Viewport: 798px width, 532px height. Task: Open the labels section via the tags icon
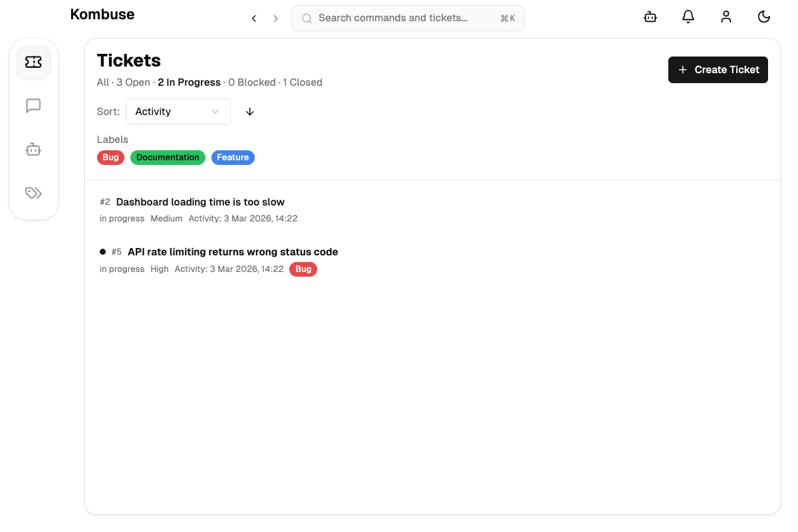tap(33, 192)
